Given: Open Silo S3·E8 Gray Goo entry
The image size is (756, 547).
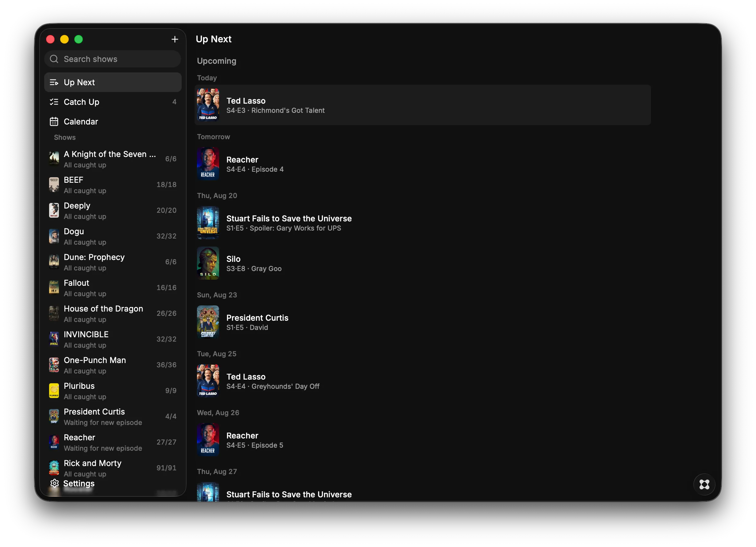Looking at the screenshot, I should click(x=423, y=263).
